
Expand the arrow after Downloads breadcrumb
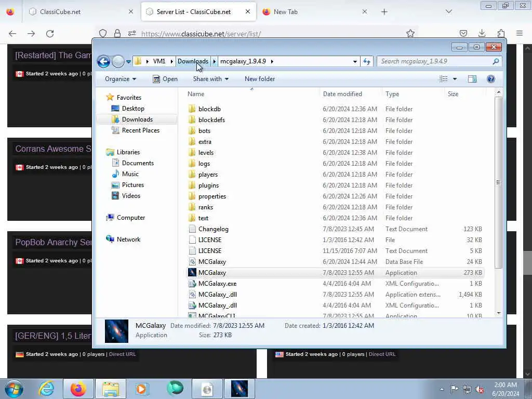click(214, 61)
